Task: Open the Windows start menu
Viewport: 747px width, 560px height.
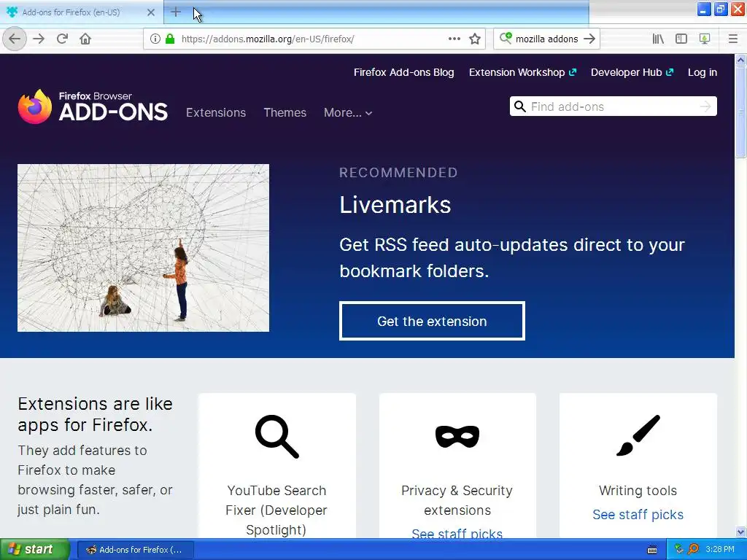Action: pos(35,550)
